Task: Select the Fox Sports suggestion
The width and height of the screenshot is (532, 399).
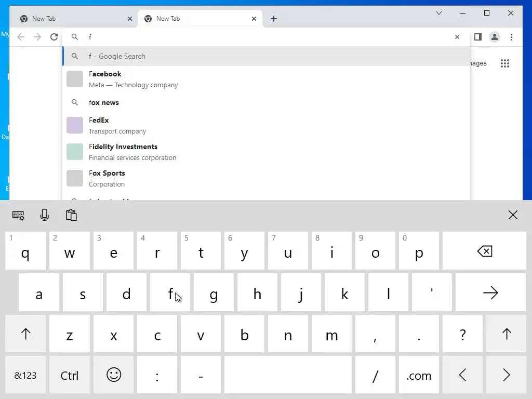Action: (267, 178)
